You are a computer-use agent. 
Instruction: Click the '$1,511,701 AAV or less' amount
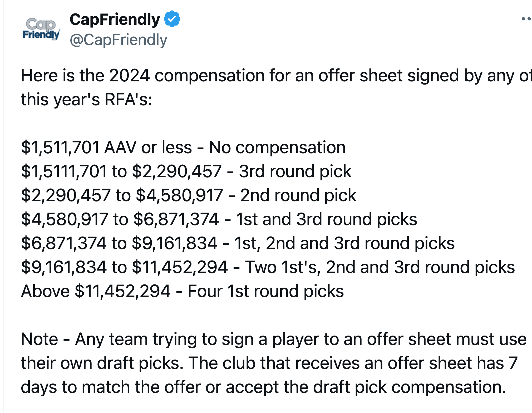106,147
